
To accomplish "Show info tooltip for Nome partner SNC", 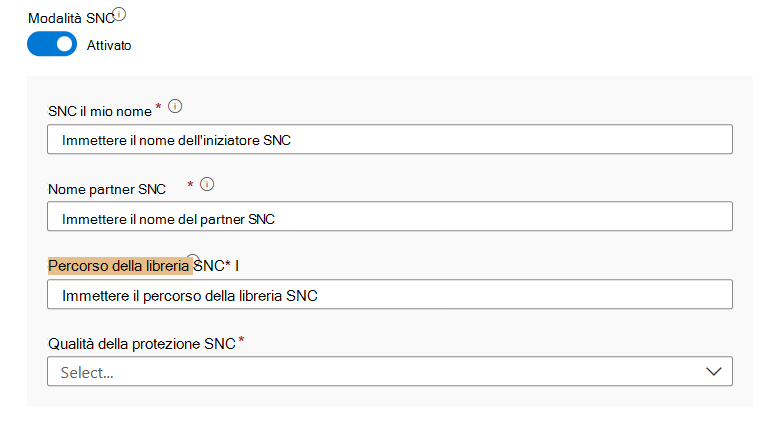I will pos(208,184).
